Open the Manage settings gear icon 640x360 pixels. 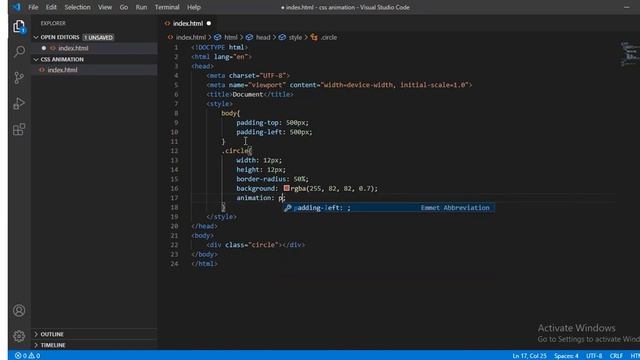(19, 336)
